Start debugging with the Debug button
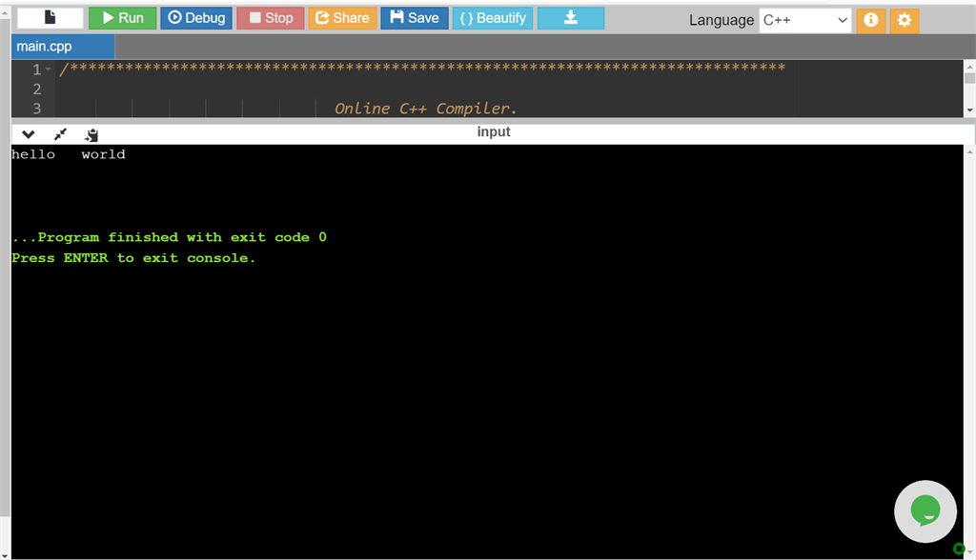Image resolution: width=976 pixels, height=560 pixels. [x=196, y=17]
